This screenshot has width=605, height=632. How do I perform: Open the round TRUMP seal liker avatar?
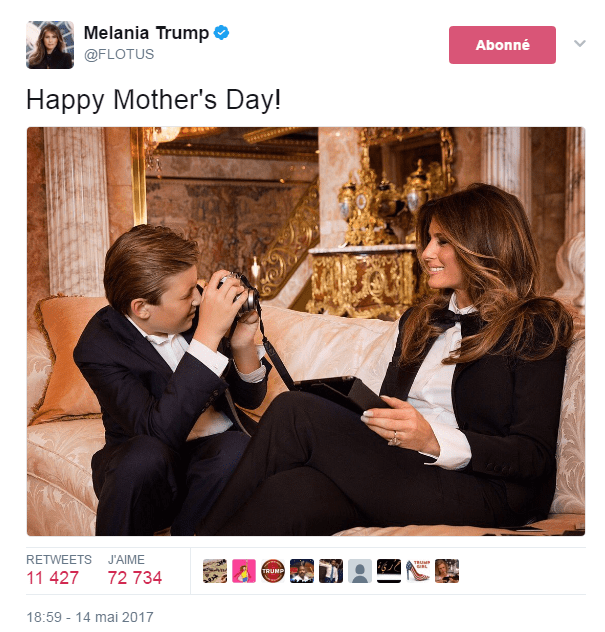tap(273, 571)
